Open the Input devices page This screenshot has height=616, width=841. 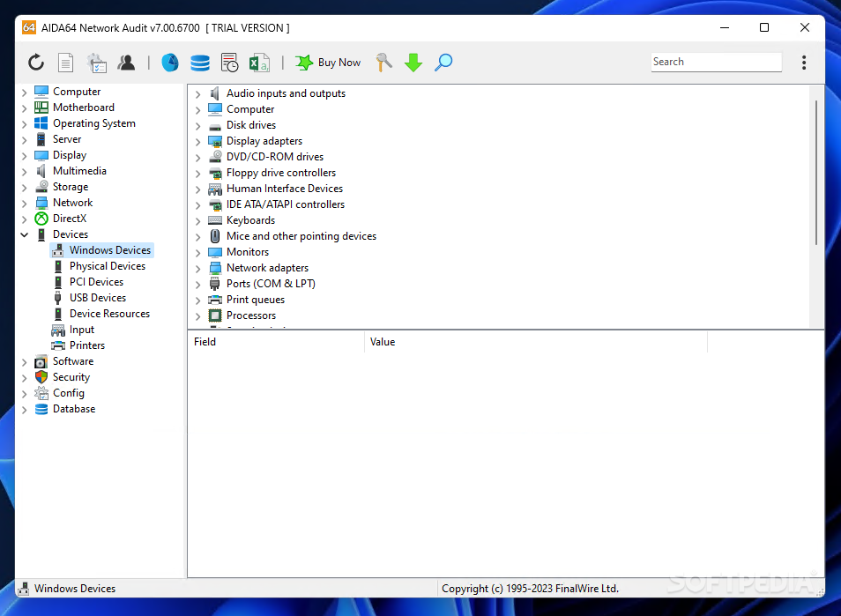(x=81, y=330)
